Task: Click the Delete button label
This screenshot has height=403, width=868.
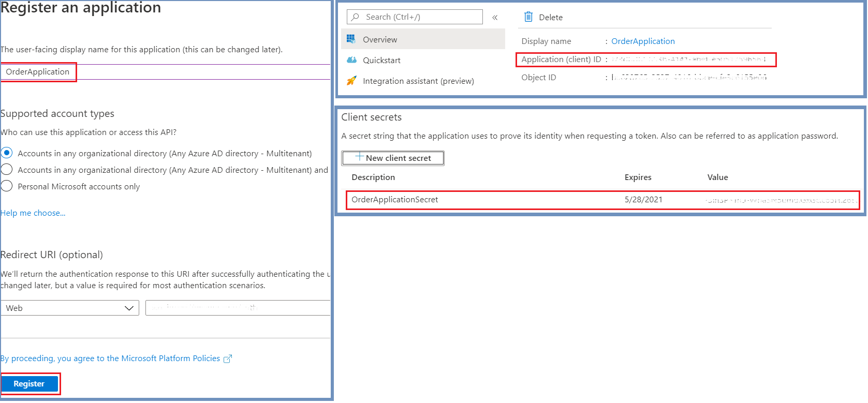Action: click(x=551, y=17)
